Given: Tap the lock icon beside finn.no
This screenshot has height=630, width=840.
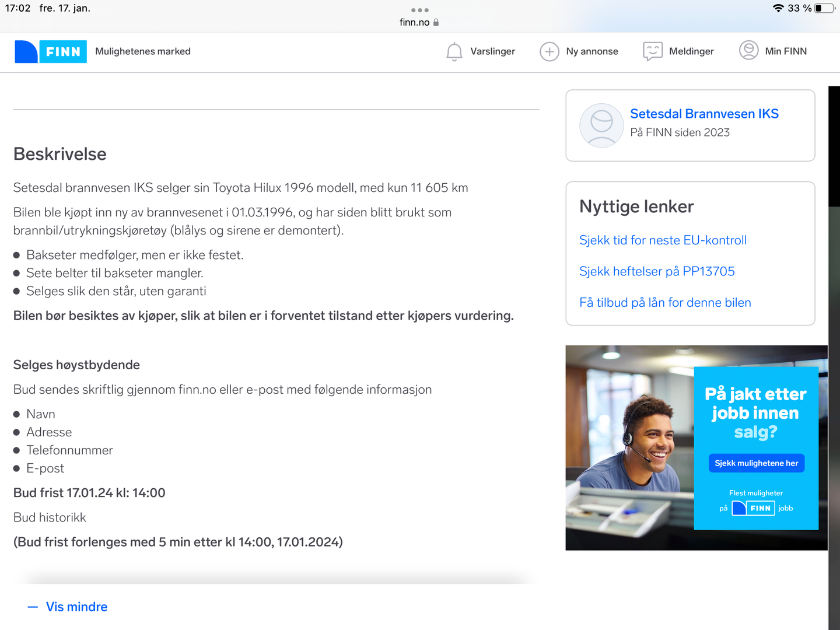Looking at the screenshot, I should tap(436, 22).
